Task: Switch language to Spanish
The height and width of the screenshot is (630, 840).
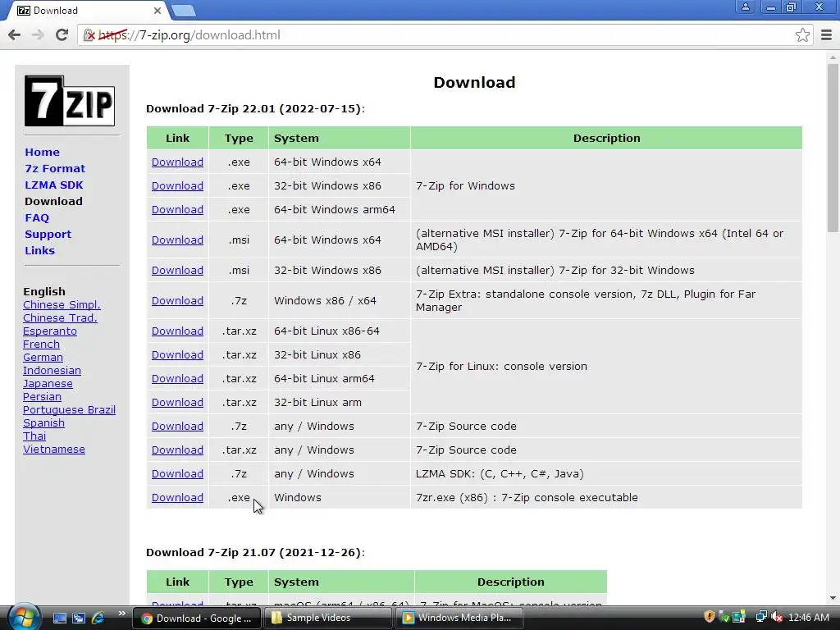Action: tap(43, 422)
